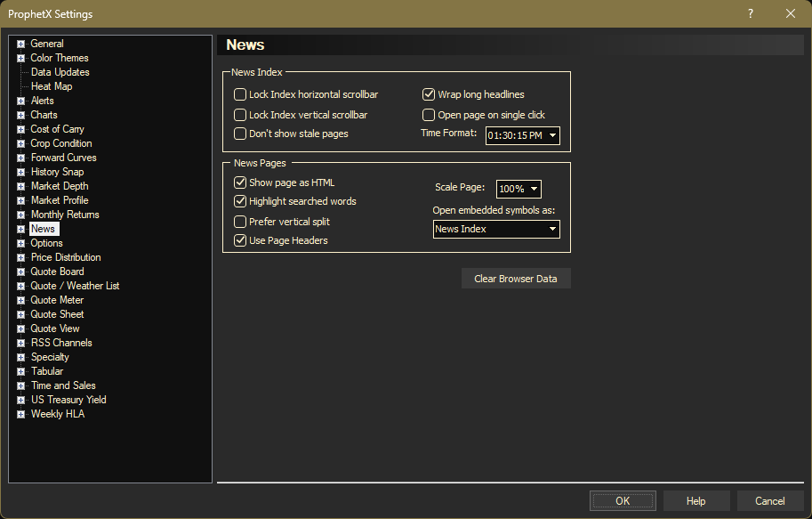
Task: Expand the Charts plus icon
Action: point(20,115)
